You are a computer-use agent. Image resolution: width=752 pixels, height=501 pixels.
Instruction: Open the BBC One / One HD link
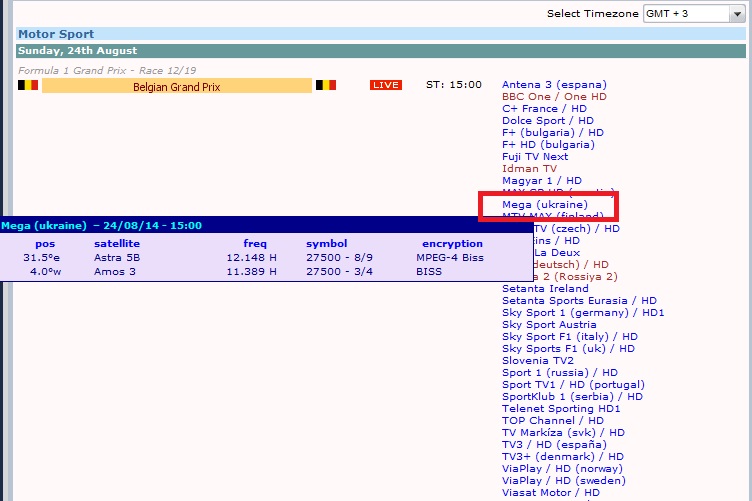(554, 97)
